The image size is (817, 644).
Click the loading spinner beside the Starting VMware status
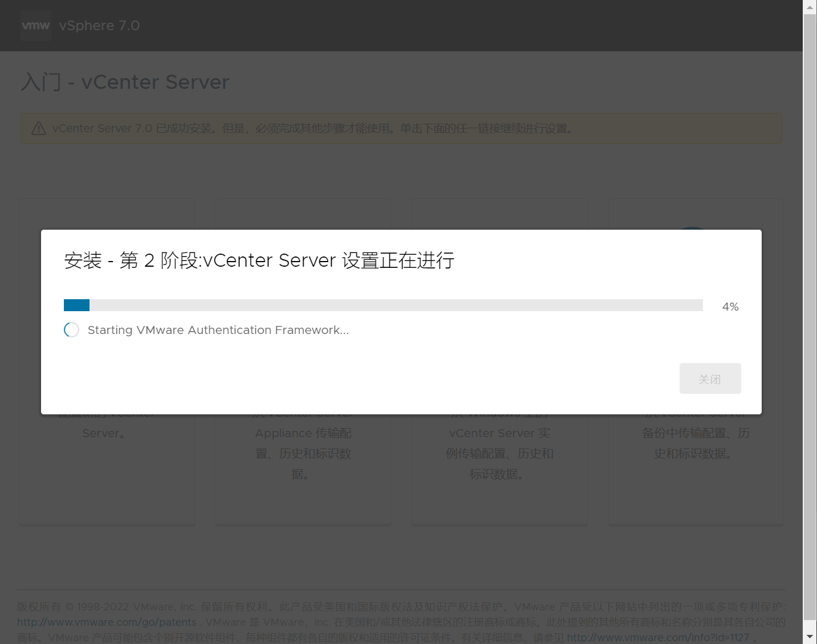[x=71, y=330]
